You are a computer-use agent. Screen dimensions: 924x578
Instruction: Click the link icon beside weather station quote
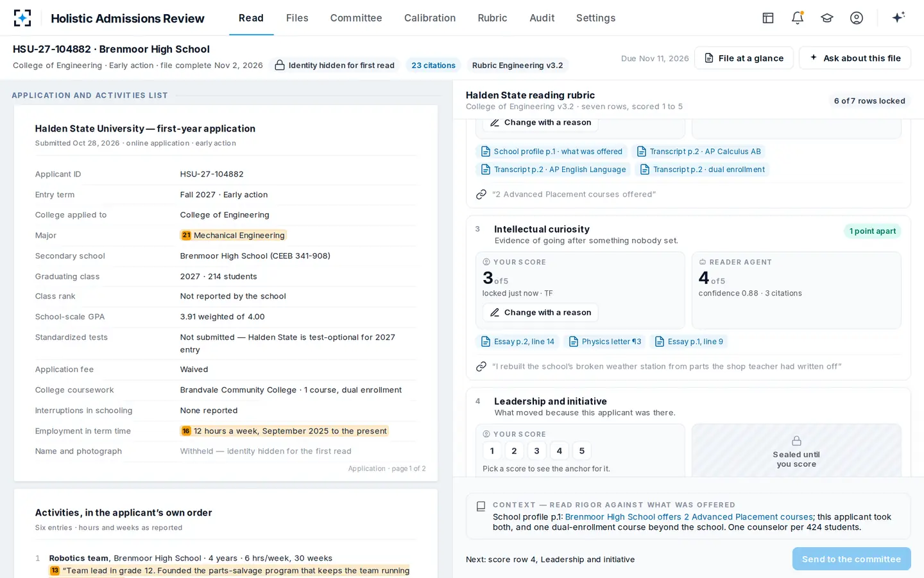(481, 367)
